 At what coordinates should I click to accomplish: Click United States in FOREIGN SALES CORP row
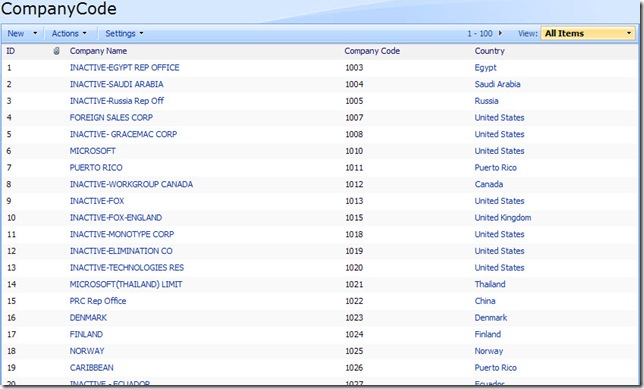[x=499, y=117]
